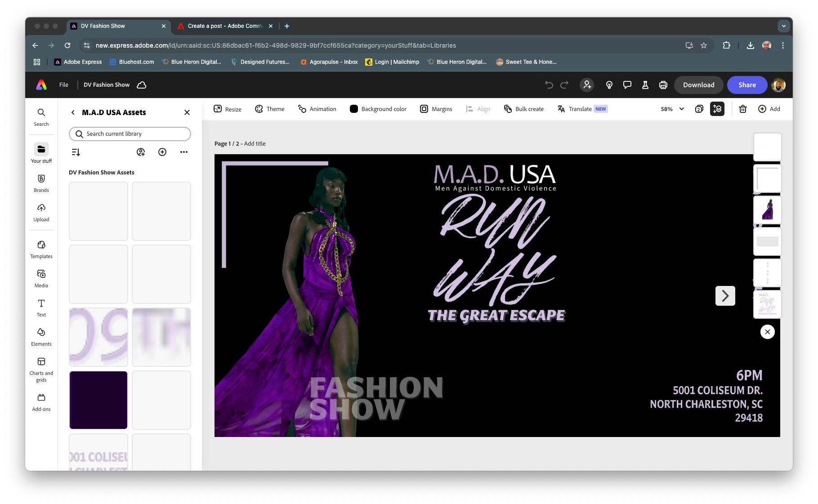The width and height of the screenshot is (818, 504).
Task: Open the lightbulb tips icon
Action: pos(609,85)
